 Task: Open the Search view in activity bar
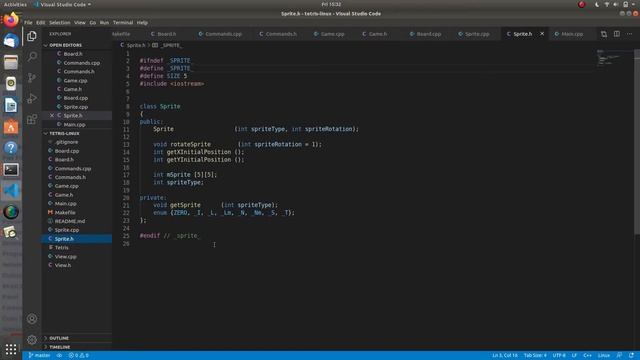(32, 56)
